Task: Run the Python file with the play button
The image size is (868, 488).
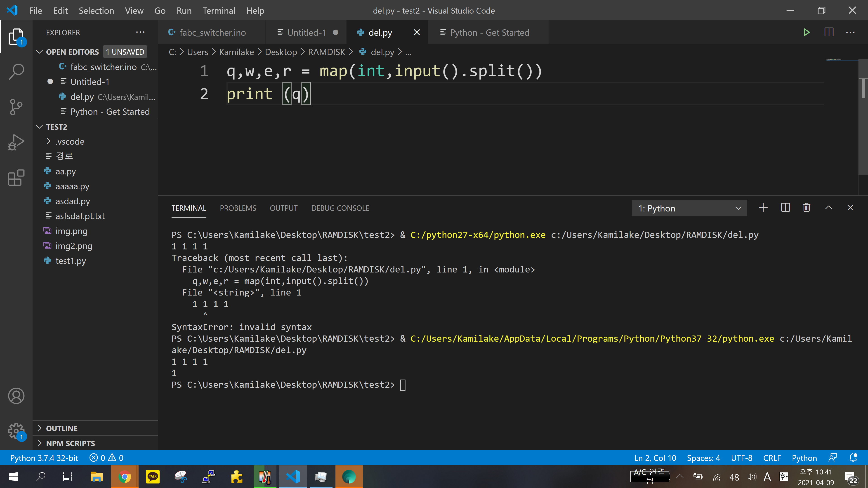Action: [806, 33]
